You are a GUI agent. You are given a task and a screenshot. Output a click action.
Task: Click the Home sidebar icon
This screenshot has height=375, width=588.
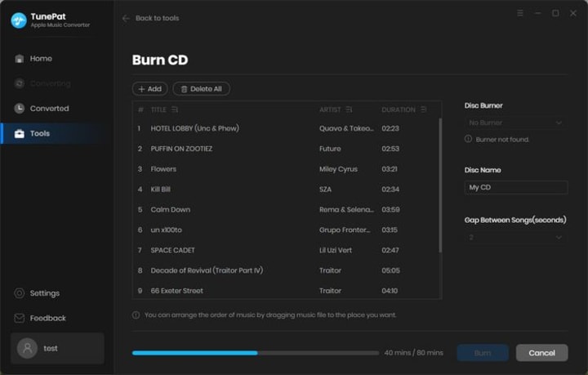click(x=19, y=59)
